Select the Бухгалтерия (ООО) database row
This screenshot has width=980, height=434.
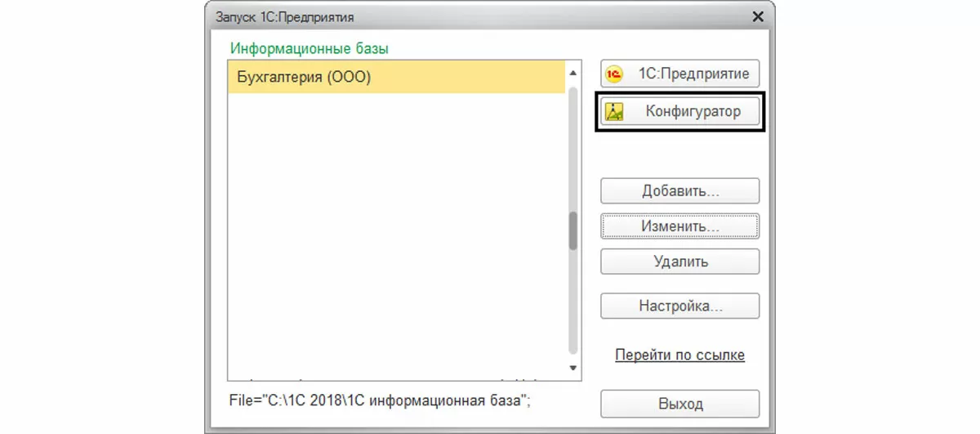[x=396, y=78]
